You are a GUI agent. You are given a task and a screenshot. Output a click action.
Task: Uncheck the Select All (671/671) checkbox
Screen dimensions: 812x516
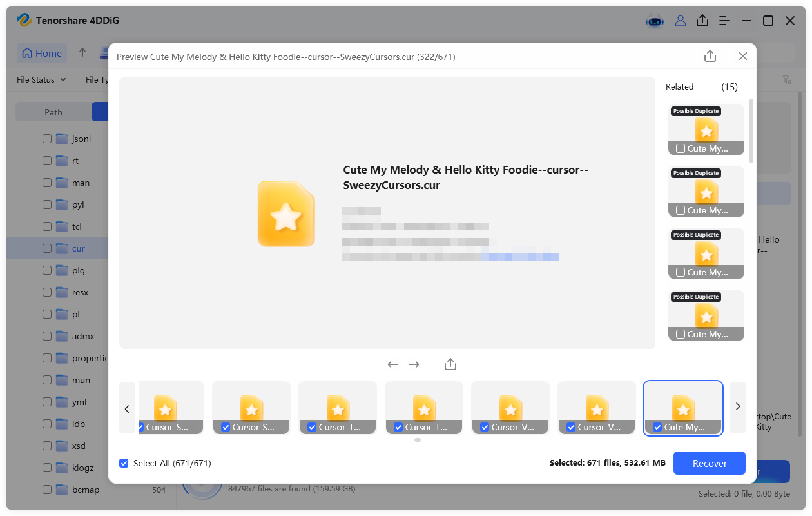(124, 463)
